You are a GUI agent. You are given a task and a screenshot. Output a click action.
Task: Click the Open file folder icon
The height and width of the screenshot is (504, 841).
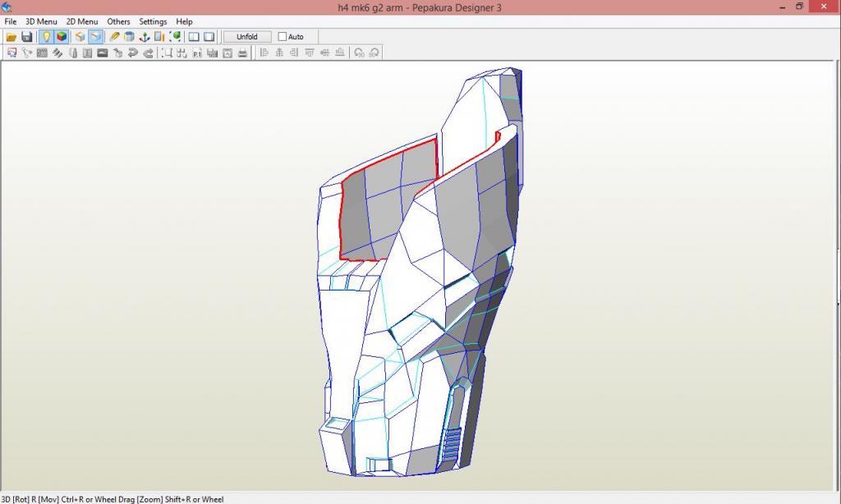point(11,36)
